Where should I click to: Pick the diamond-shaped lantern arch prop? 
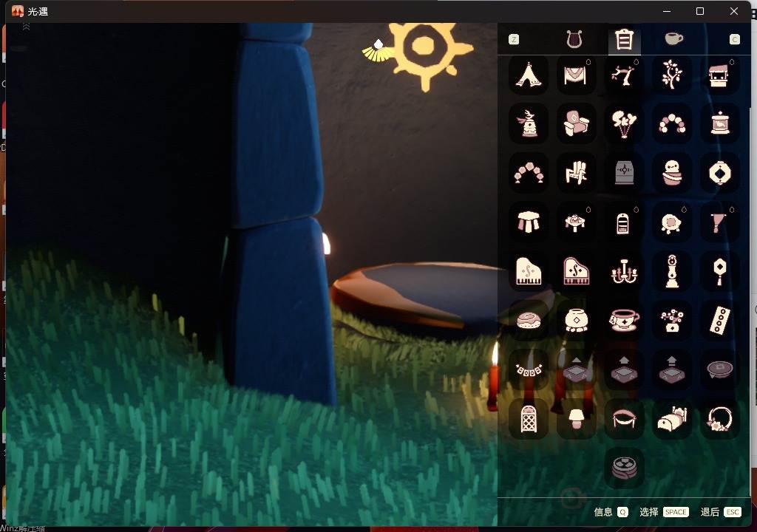pos(528,173)
